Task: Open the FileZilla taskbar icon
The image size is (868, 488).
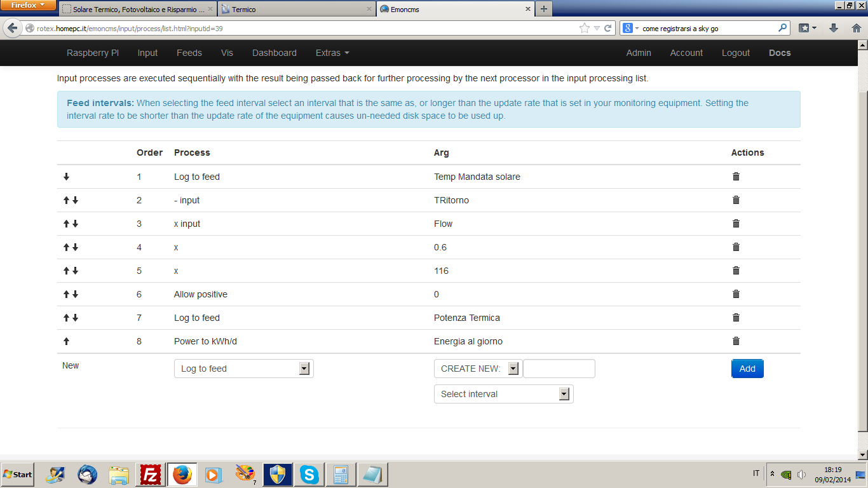Action: point(151,475)
